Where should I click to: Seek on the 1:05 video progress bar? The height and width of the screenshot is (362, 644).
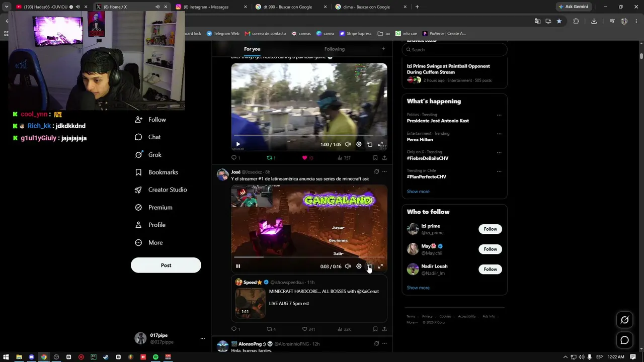tap(309, 135)
